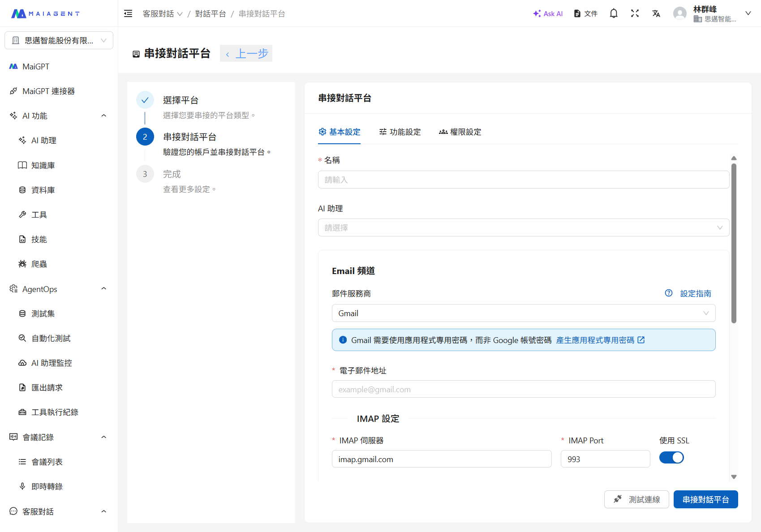This screenshot has height=532, width=761.
Task: Open the 郵件服務商 Gmail dropdown
Action: click(x=523, y=313)
